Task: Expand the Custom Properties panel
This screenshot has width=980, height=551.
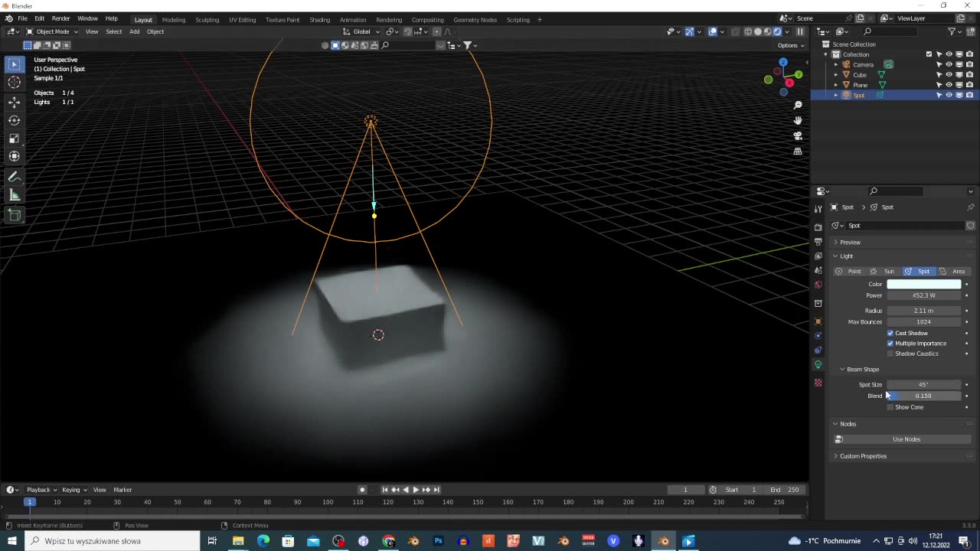Action: (x=863, y=456)
